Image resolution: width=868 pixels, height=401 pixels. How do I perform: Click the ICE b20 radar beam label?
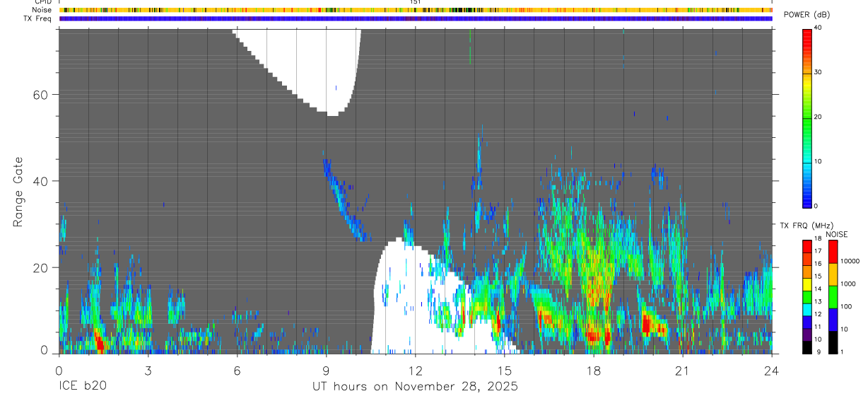(x=81, y=387)
